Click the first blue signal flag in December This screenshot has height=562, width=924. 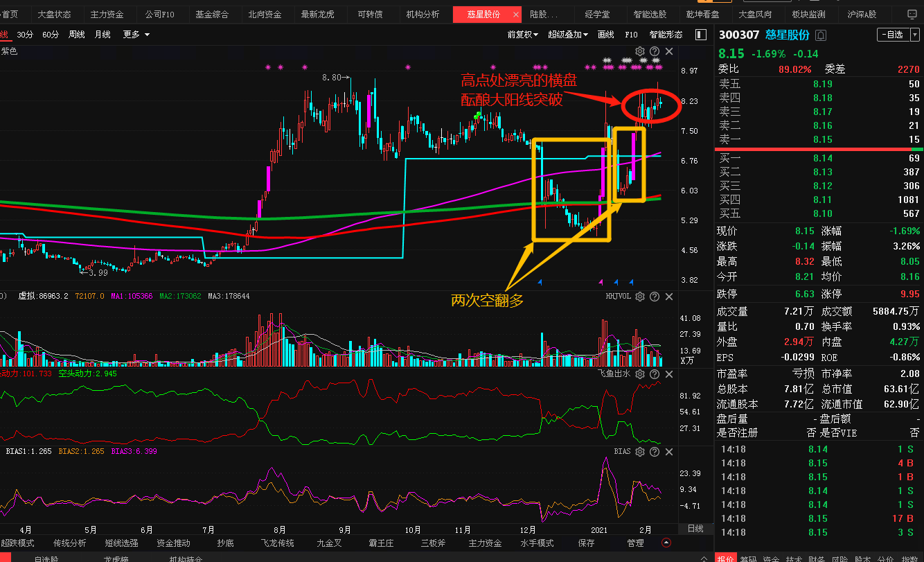coord(540,282)
